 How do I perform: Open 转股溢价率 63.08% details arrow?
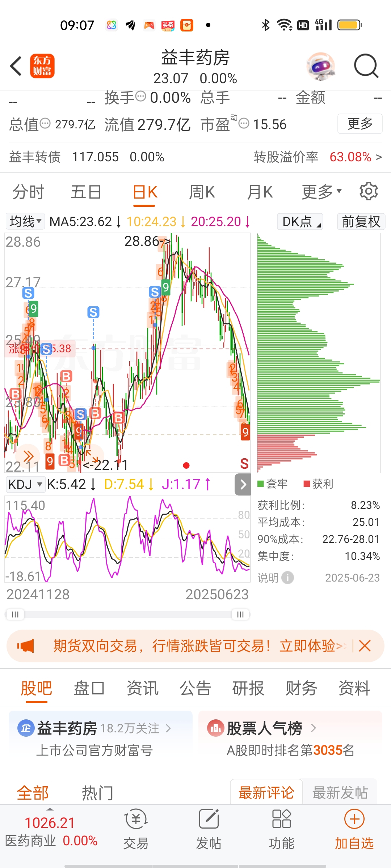click(379, 157)
